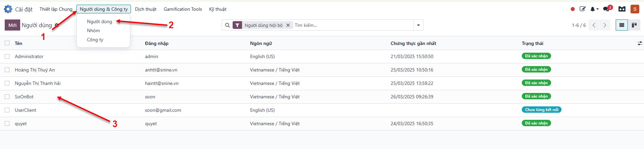
Task: Toggle the select-all checkbox in header
Action: 7,43
